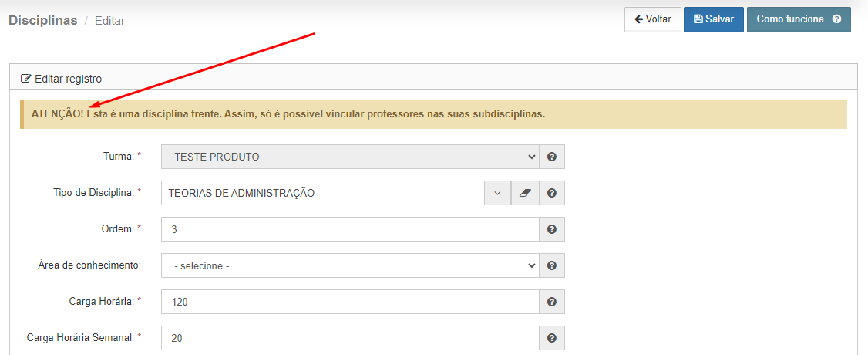Click the help icon beside Carga Horária Semanal
The image size is (868, 355).
(x=551, y=338)
